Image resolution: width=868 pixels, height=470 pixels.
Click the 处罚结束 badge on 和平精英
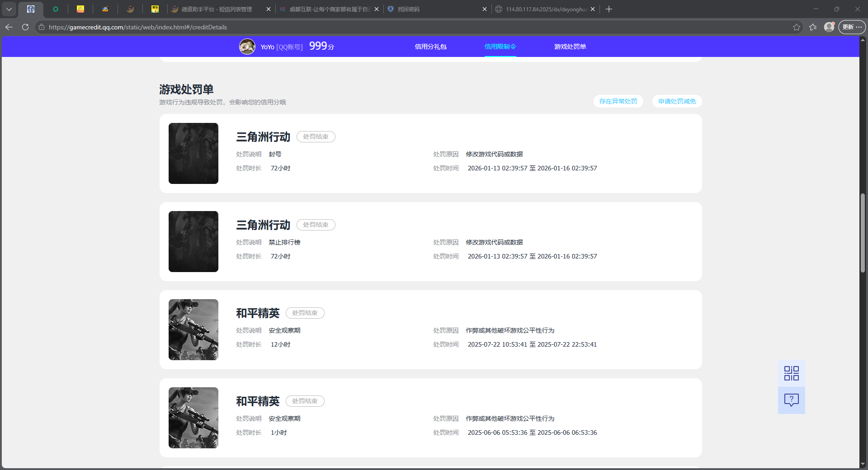pos(305,313)
